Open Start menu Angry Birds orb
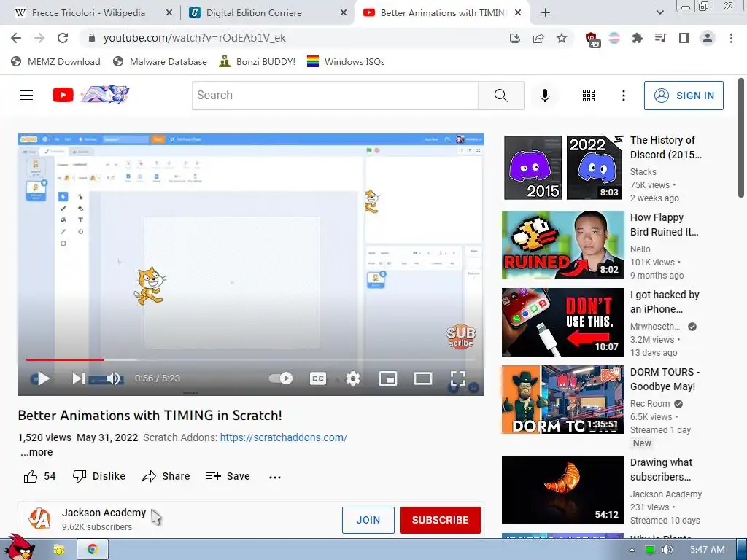The width and height of the screenshot is (747, 560). point(18,547)
